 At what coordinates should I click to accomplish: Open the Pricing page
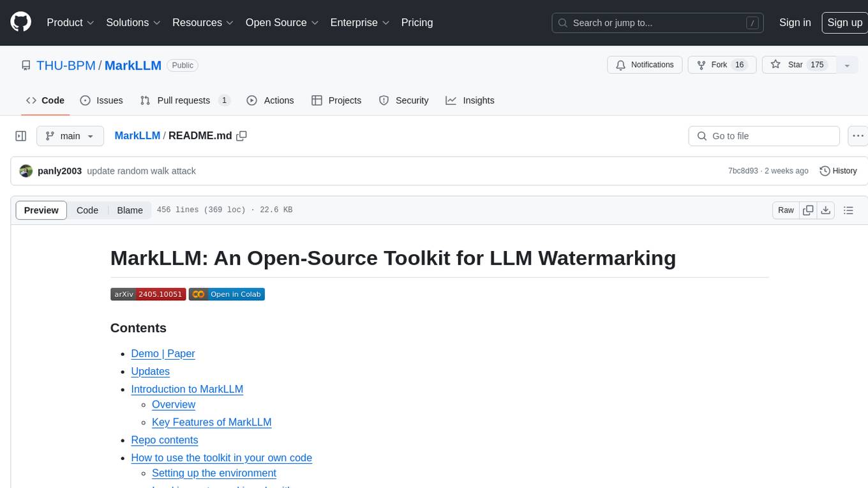[x=417, y=22]
